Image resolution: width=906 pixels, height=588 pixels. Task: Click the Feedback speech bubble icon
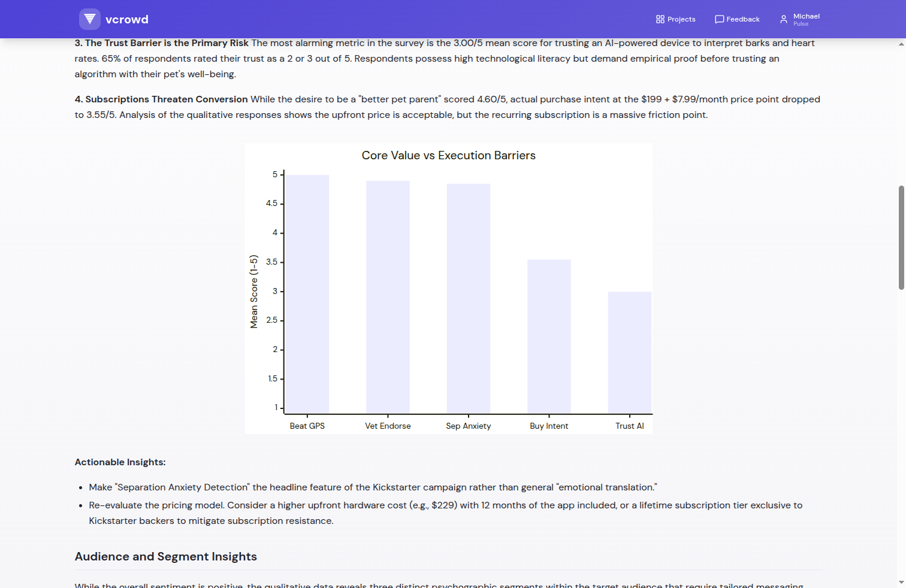click(x=719, y=19)
